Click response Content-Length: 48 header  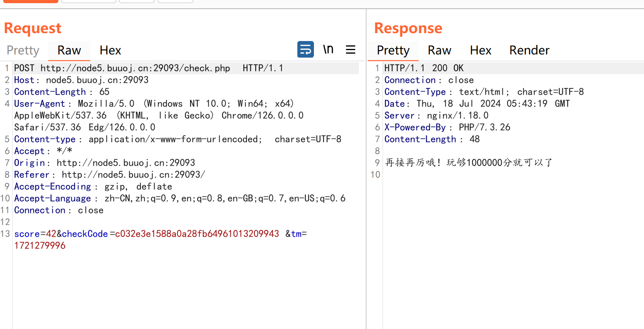[x=432, y=139]
